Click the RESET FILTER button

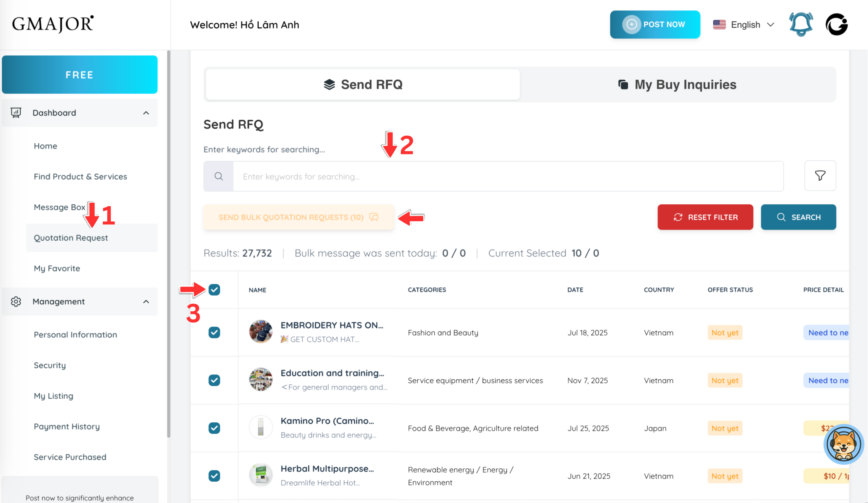[705, 217]
